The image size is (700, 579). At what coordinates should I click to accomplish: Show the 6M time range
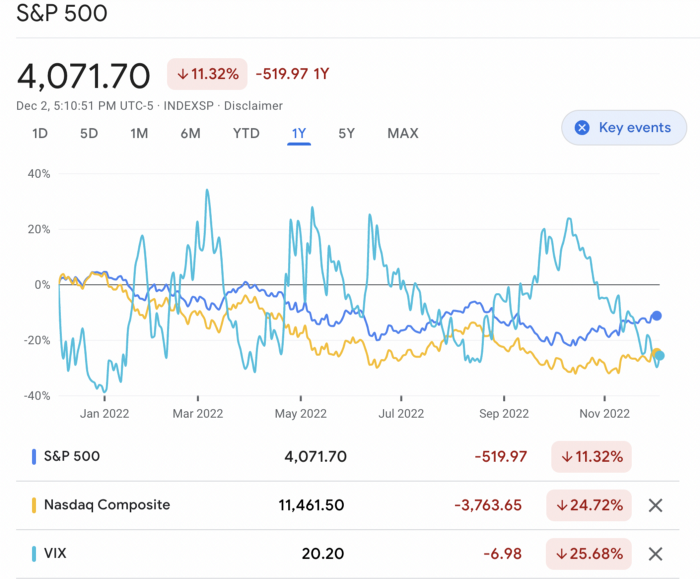pyautogui.click(x=190, y=133)
